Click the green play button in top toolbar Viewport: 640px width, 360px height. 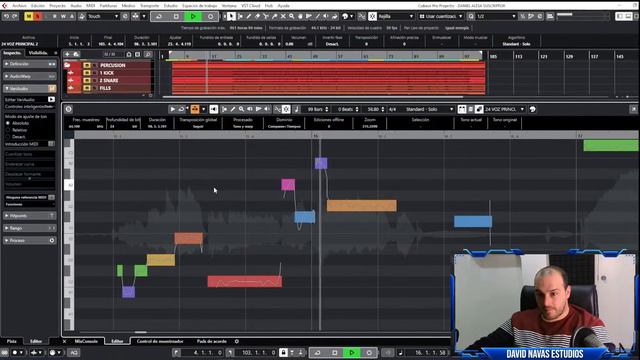193,16
